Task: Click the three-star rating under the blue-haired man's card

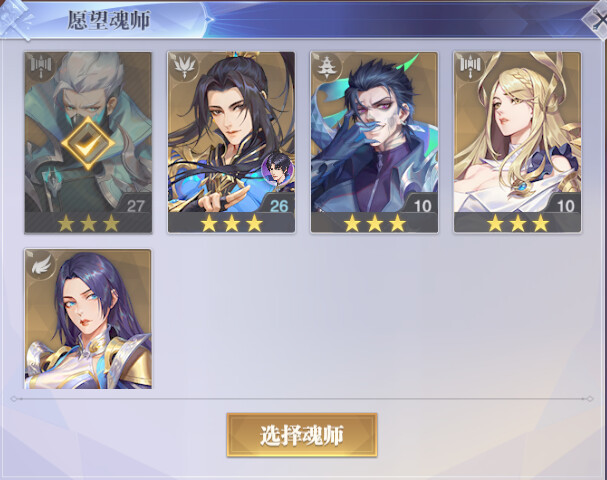Action: pos(374,223)
